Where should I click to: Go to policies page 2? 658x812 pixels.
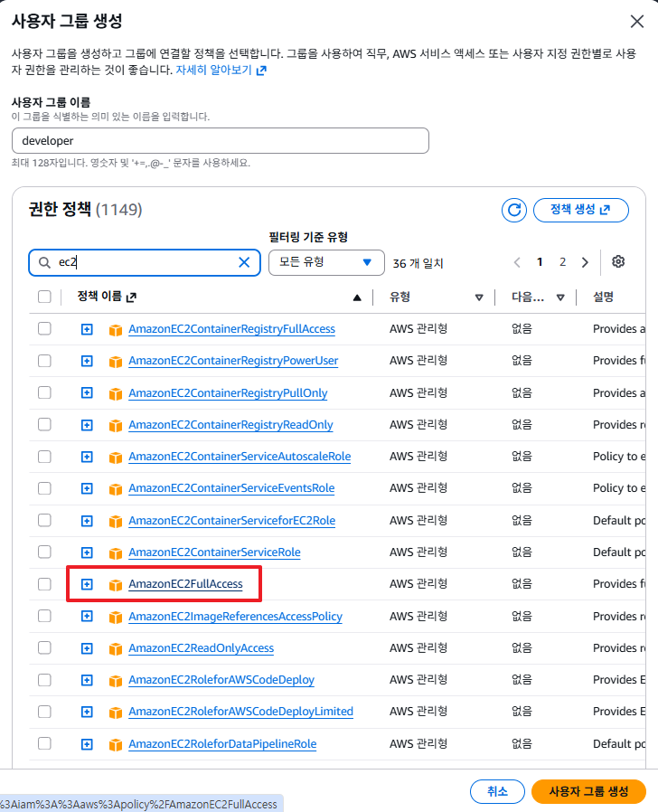(x=562, y=262)
